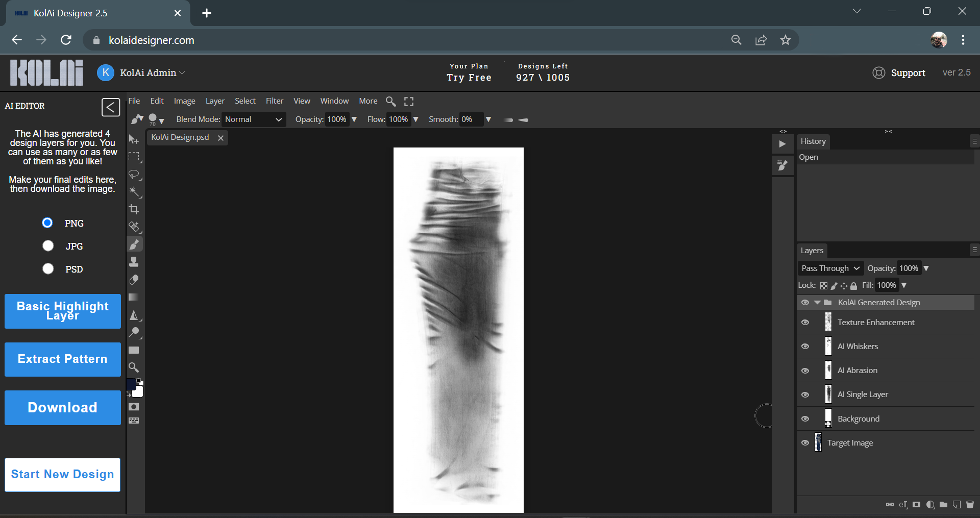
Task: Open brush Opacity dropdown arrow
Action: click(x=354, y=119)
